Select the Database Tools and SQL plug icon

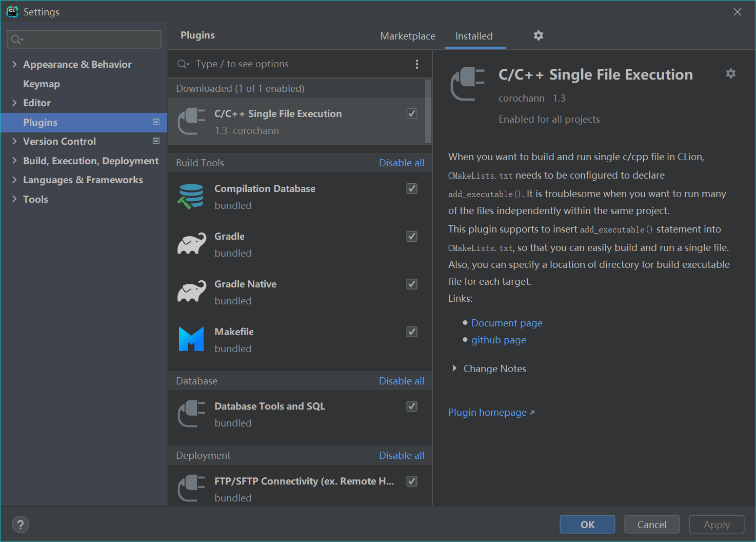[191, 414]
